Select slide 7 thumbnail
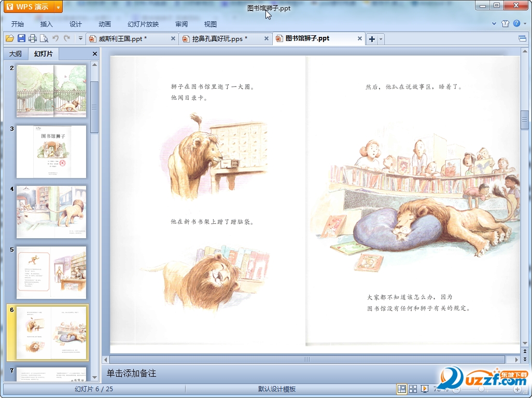This screenshot has height=398, width=532. [51, 374]
